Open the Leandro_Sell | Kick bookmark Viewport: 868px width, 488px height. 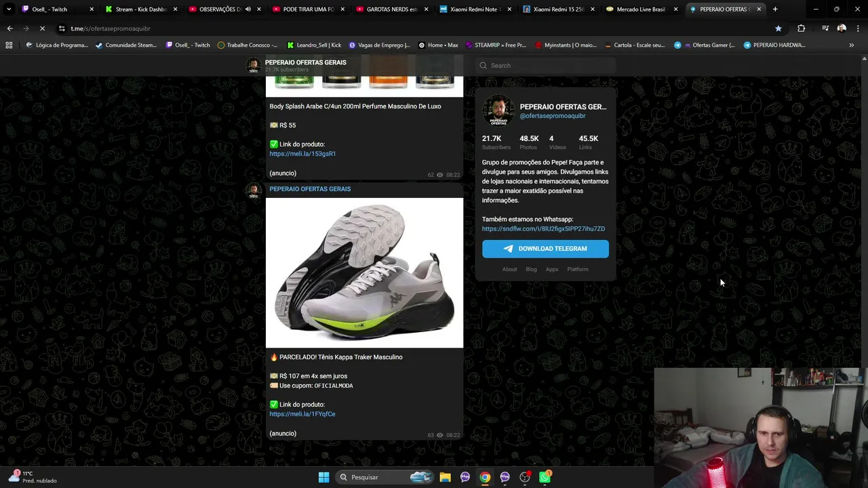click(x=314, y=45)
